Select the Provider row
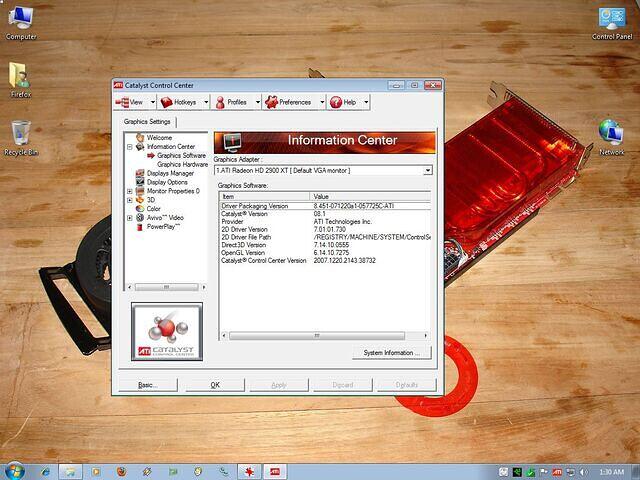640x480 pixels. click(325, 222)
